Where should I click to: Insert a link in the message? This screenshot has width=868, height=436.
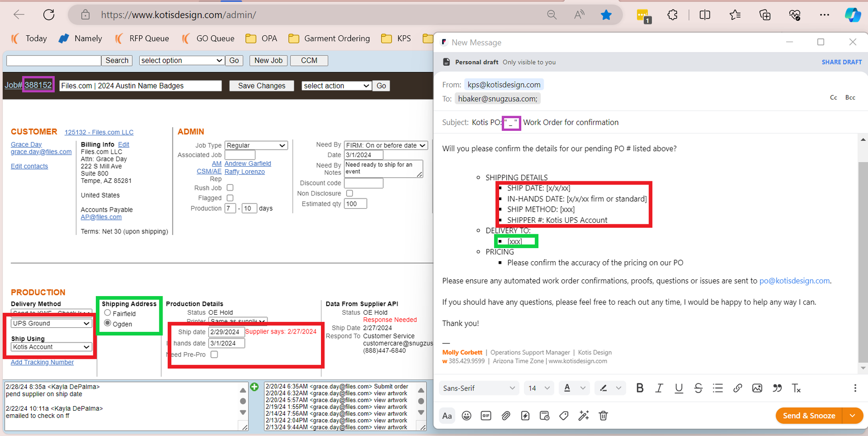coord(737,388)
